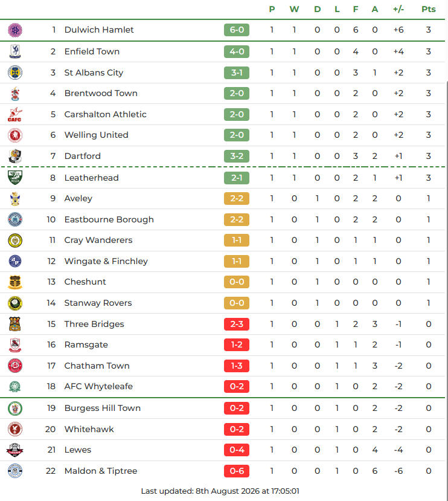This screenshot has width=448, height=501.
Task: Click the Lewes club badge
Action: (15, 450)
